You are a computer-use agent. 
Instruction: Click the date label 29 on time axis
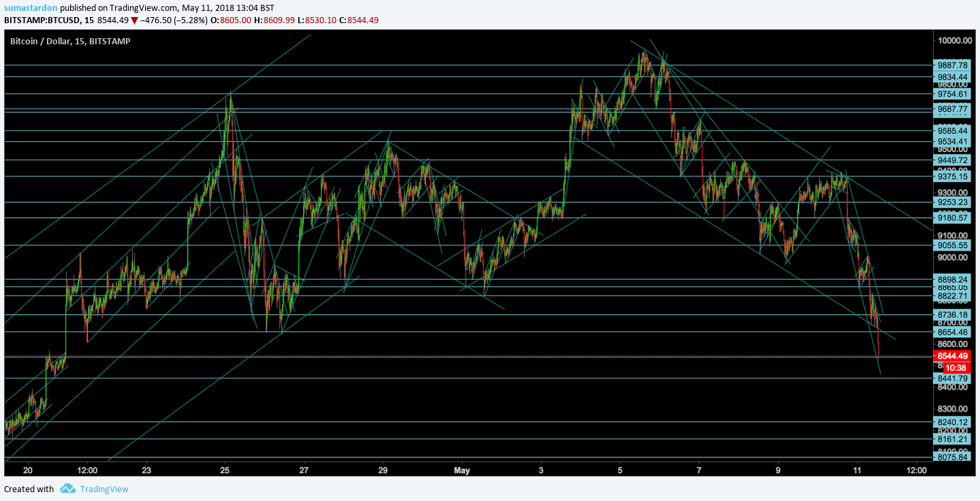(x=383, y=470)
